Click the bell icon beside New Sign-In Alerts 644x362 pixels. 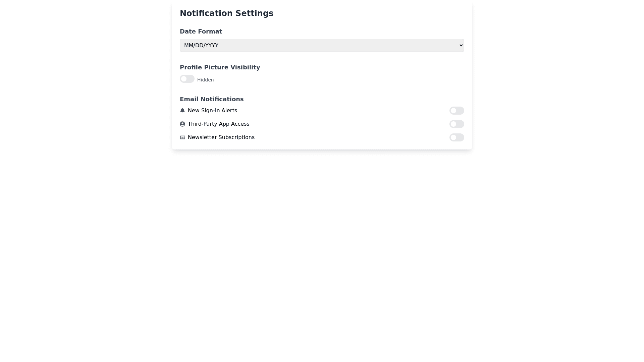[182, 111]
